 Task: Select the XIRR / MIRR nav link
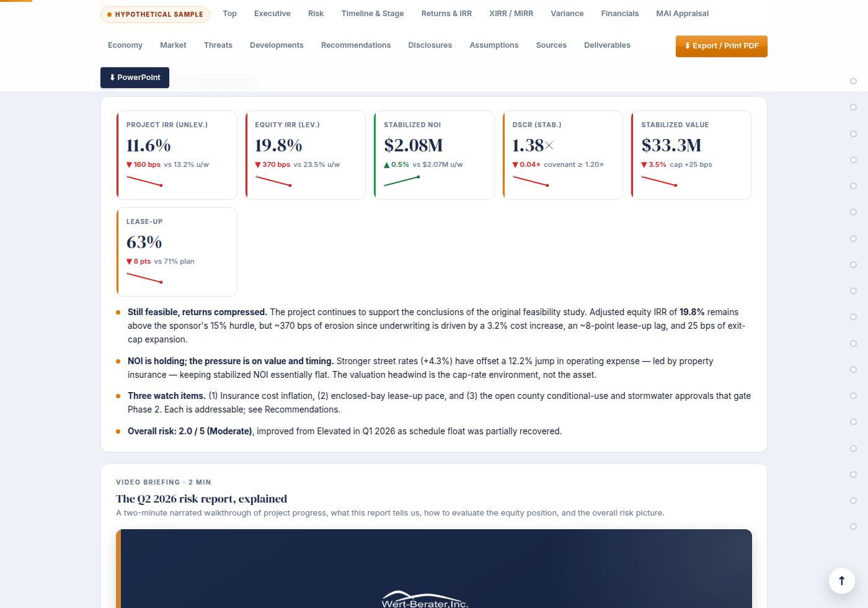click(x=511, y=14)
